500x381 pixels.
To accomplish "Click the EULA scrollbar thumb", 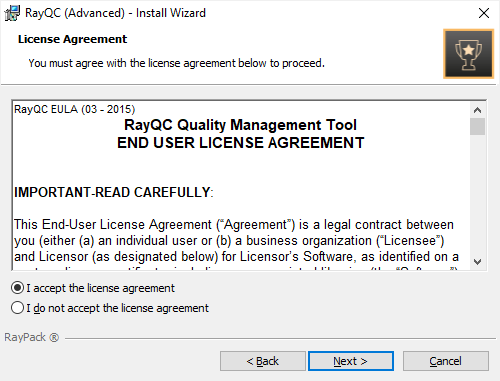I will tap(477, 126).
